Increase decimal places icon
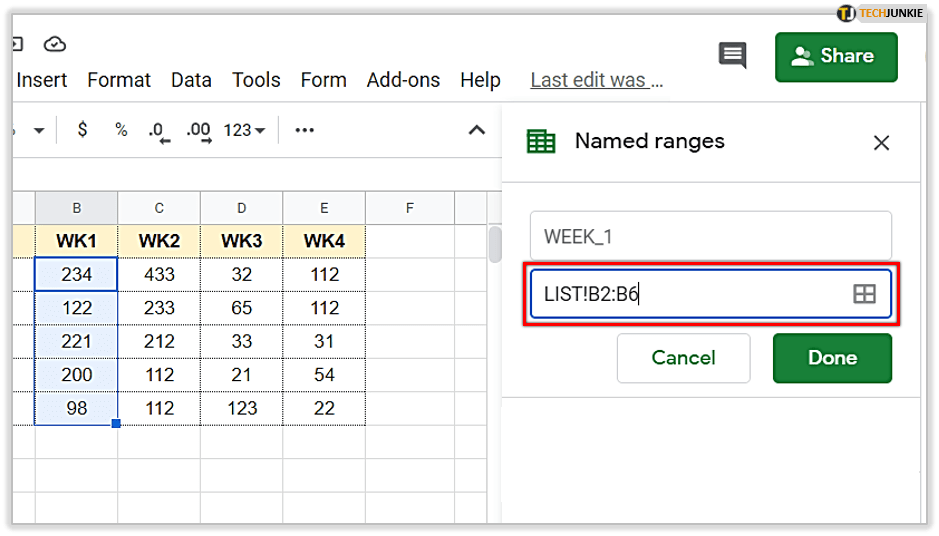Image resolution: width=939 pixels, height=536 pixels. (x=199, y=131)
